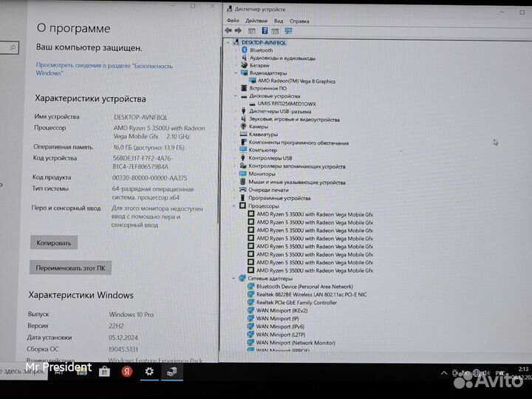Click the product code 00330-80000-00000-AA375
The image size is (532, 399).
[149, 178]
